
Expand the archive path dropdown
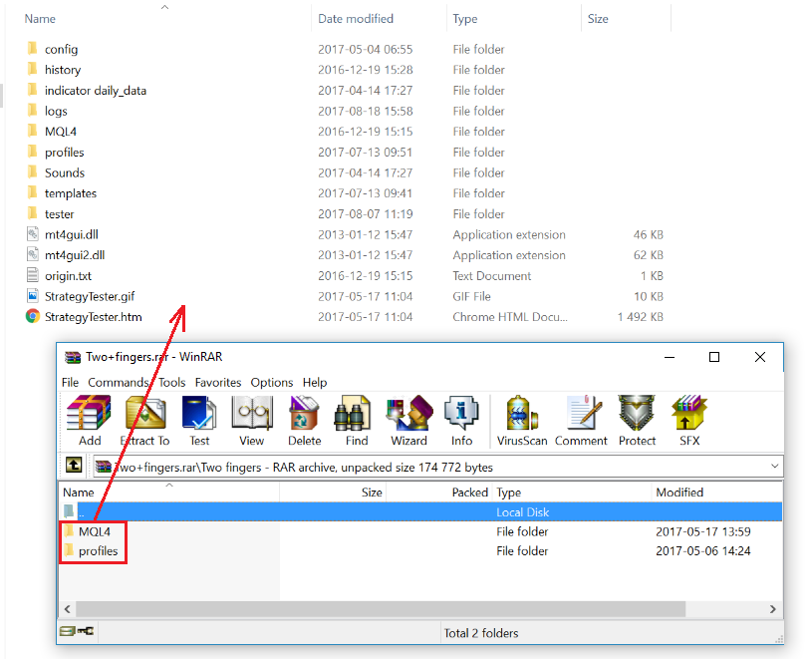click(x=774, y=466)
